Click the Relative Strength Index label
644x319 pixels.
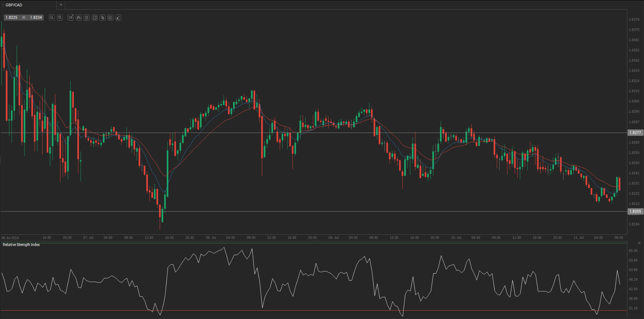tap(21, 245)
